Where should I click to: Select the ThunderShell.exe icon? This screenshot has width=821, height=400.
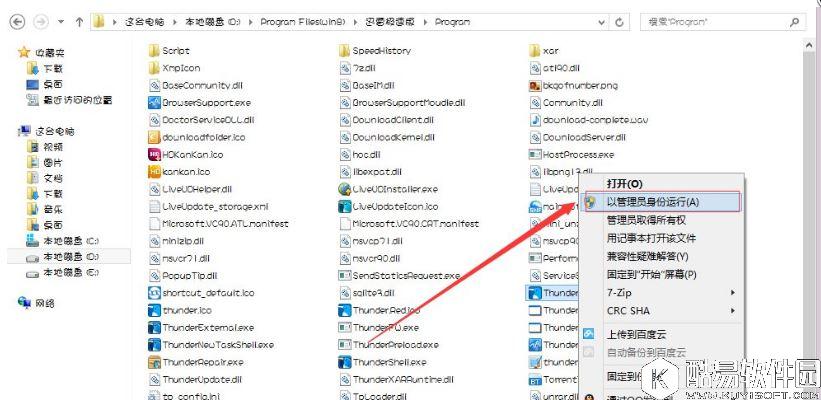click(345, 362)
